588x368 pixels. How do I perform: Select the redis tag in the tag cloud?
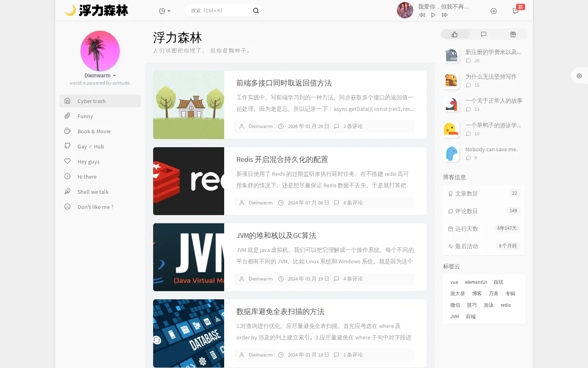point(506,305)
